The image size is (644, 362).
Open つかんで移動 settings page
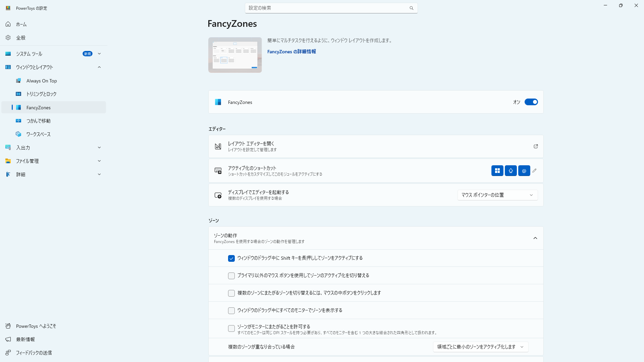(x=54, y=121)
